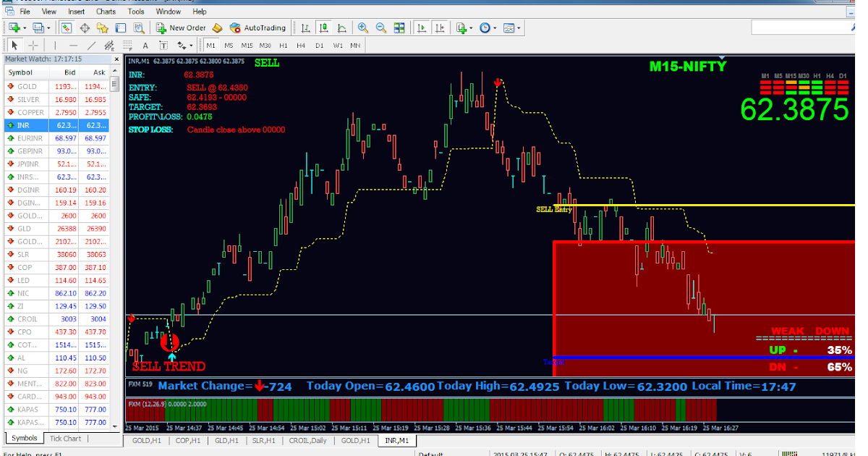
Task: Toggle Terminal window icon
Action: coord(121,28)
